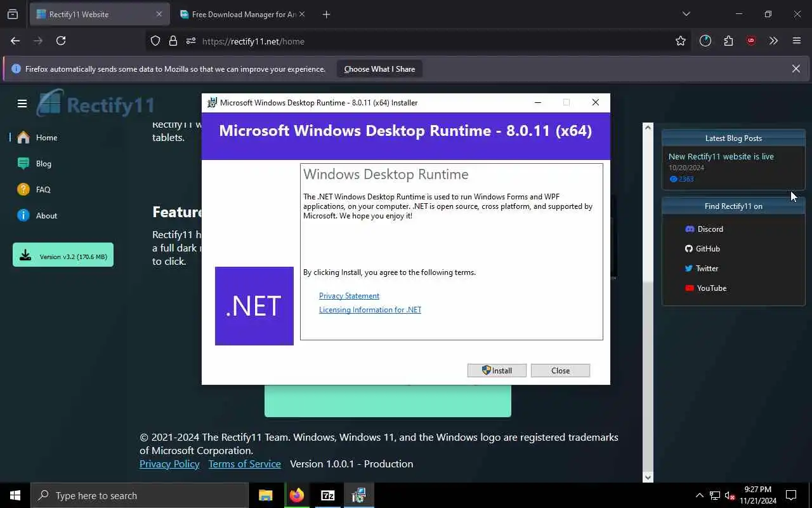Open the clock showing 9:27 PM
The height and width of the screenshot is (508, 812).
757,495
